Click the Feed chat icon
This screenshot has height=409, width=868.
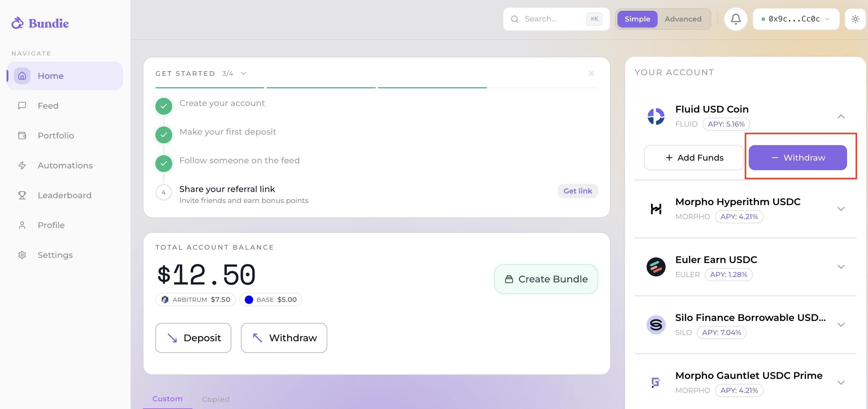click(x=22, y=106)
